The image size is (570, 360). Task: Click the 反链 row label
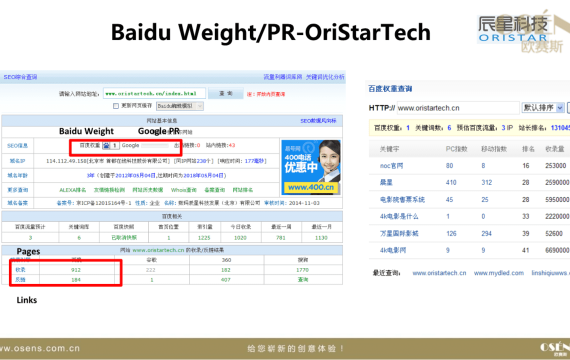(x=20, y=280)
